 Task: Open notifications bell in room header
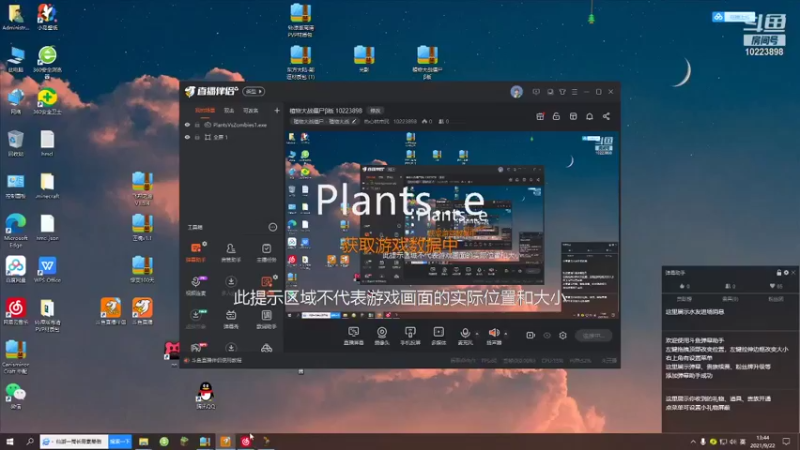tap(589, 116)
